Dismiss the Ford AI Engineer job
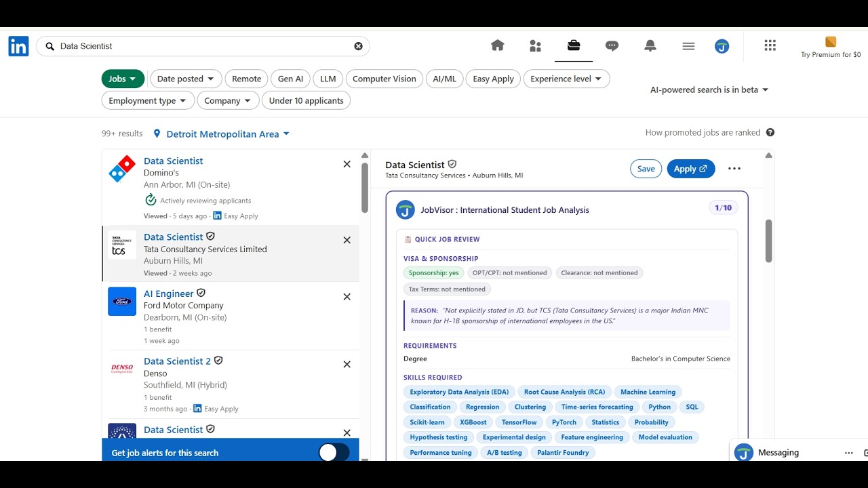The height and width of the screenshot is (488, 868). tap(347, 297)
